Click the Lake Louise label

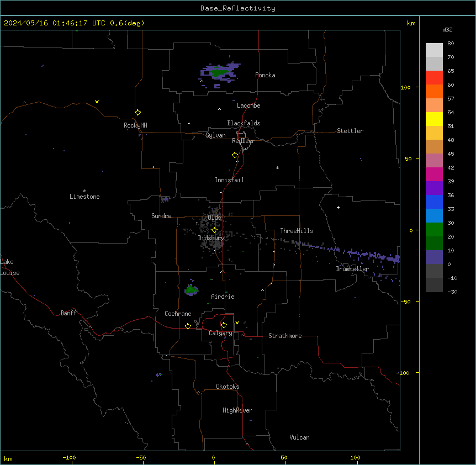(10, 267)
